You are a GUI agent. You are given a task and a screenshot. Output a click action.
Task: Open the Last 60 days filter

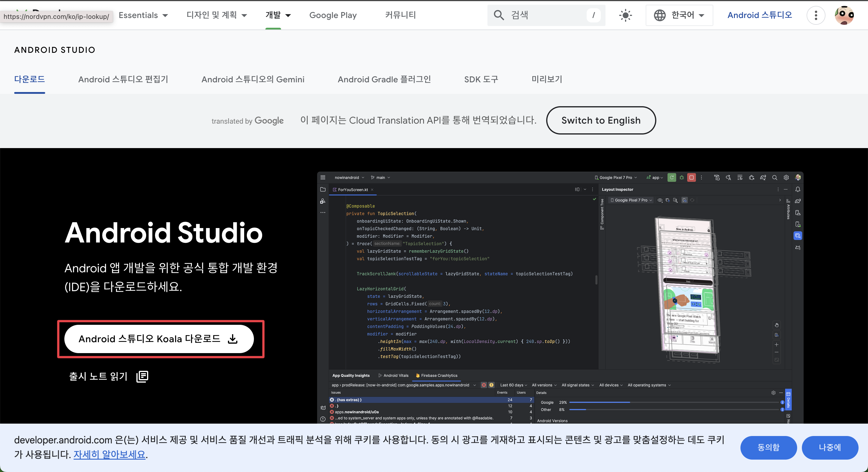coord(513,385)
